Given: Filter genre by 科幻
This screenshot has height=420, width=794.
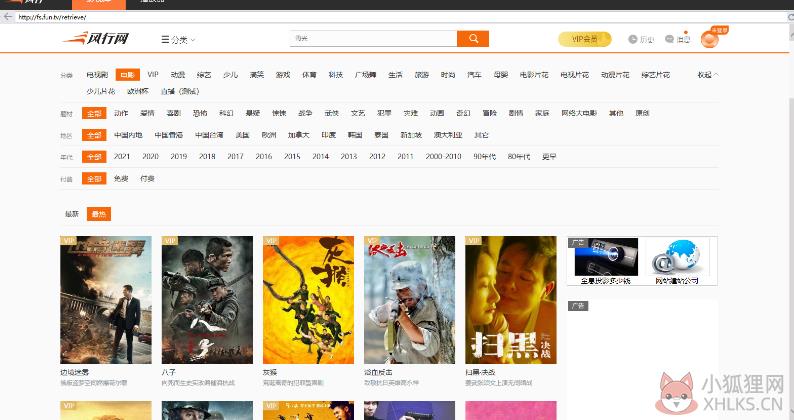Looking at the screenshot, I should 226,113.
